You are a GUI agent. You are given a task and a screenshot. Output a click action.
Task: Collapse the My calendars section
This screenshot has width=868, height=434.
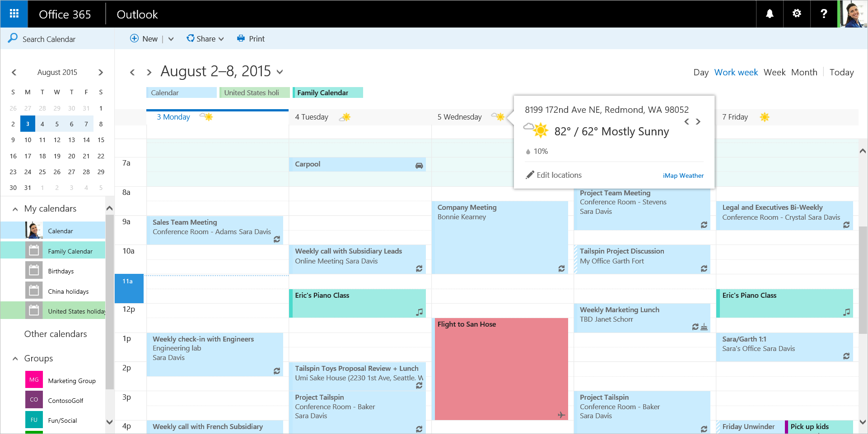coord(15,209)
